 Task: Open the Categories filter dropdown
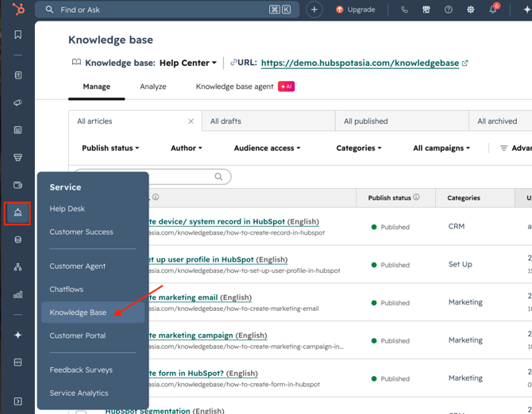(359, 148)
